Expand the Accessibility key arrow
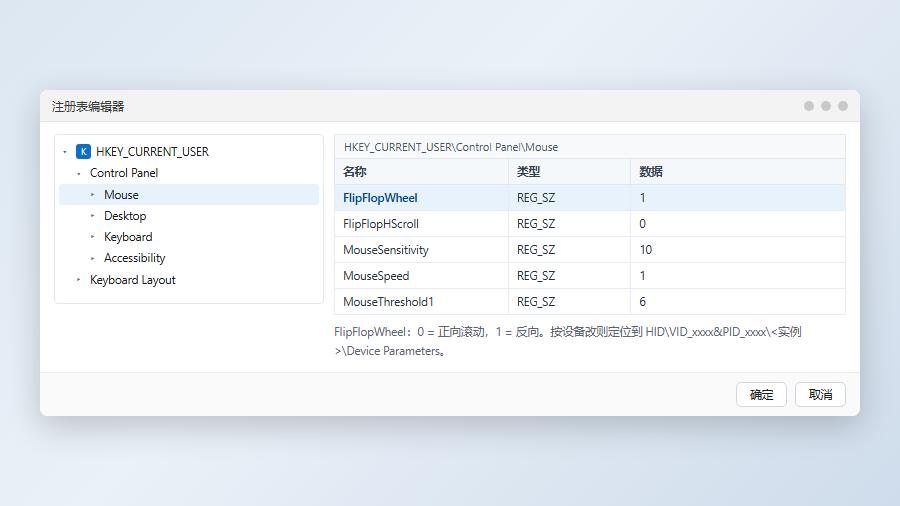Screen dimensions: 900x506 [92, 258]
